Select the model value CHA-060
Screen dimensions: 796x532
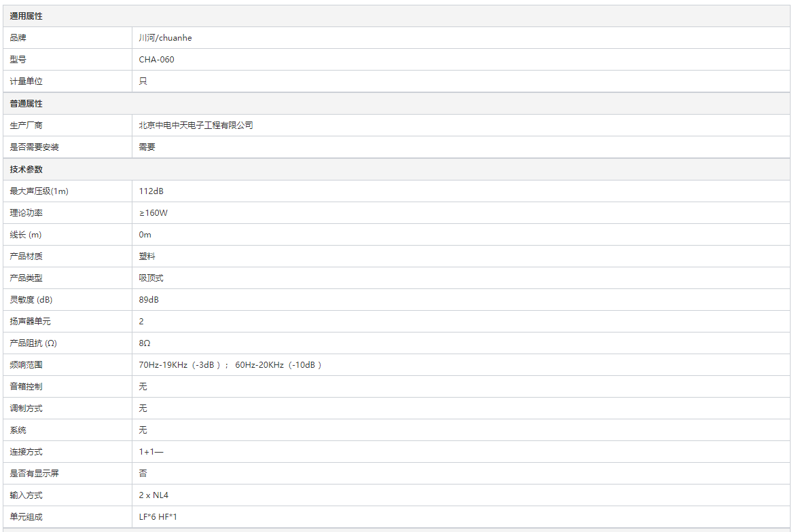click(156, 59)
